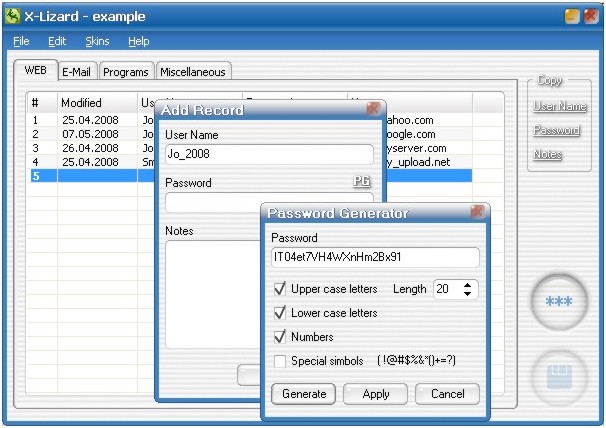This screenshot has height=428, width=606.
Task: Close the Password Generator dialog
Action: (x=478, y=211)
